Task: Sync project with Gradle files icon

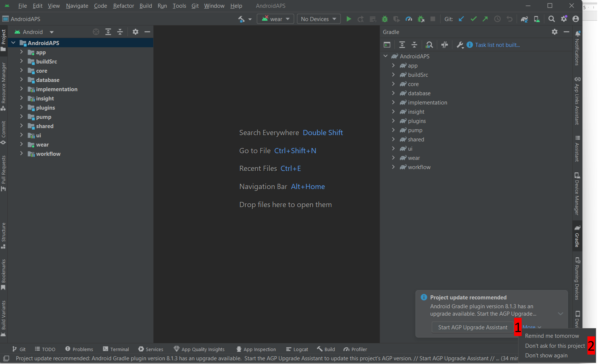Action: point(524,19)
